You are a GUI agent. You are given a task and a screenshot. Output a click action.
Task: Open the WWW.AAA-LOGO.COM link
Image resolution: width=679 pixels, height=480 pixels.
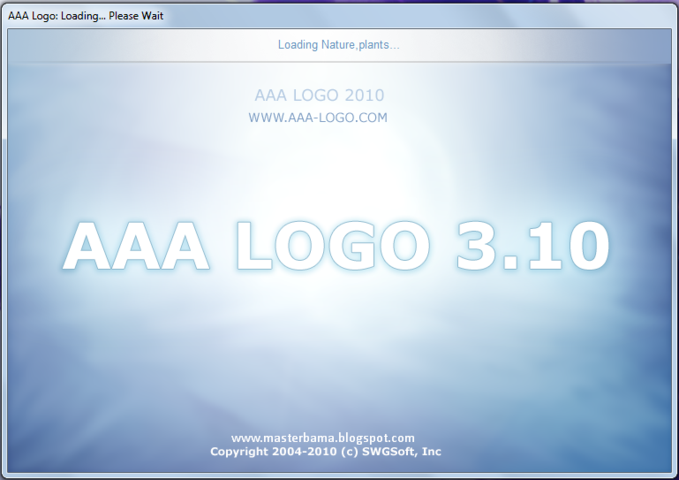318,117
